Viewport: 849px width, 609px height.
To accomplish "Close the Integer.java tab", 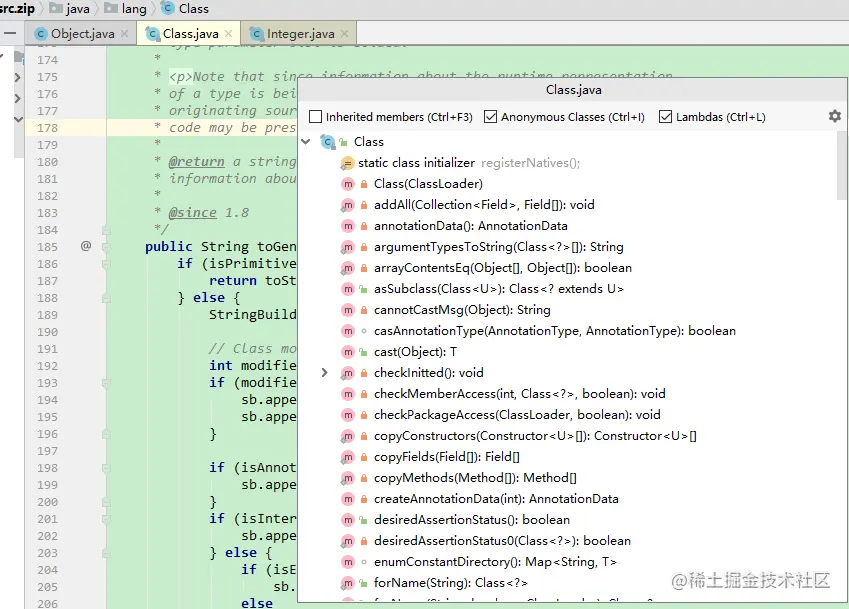I will 344,34.
